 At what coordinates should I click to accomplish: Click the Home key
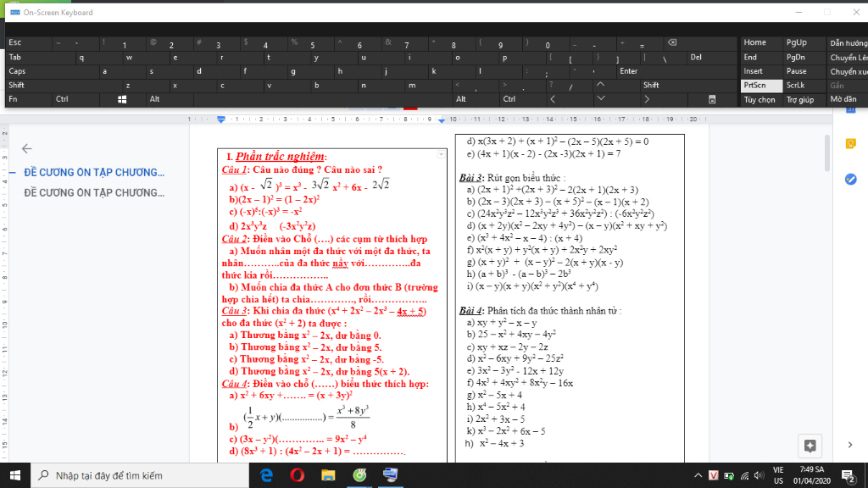[762, 43]
